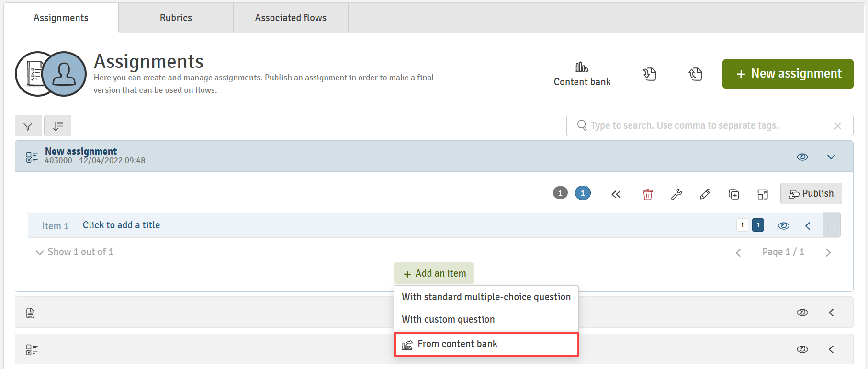Click the filter funnel icon
Image resolution: width=868 pixels, height=369 pixels.
point(28,126)
